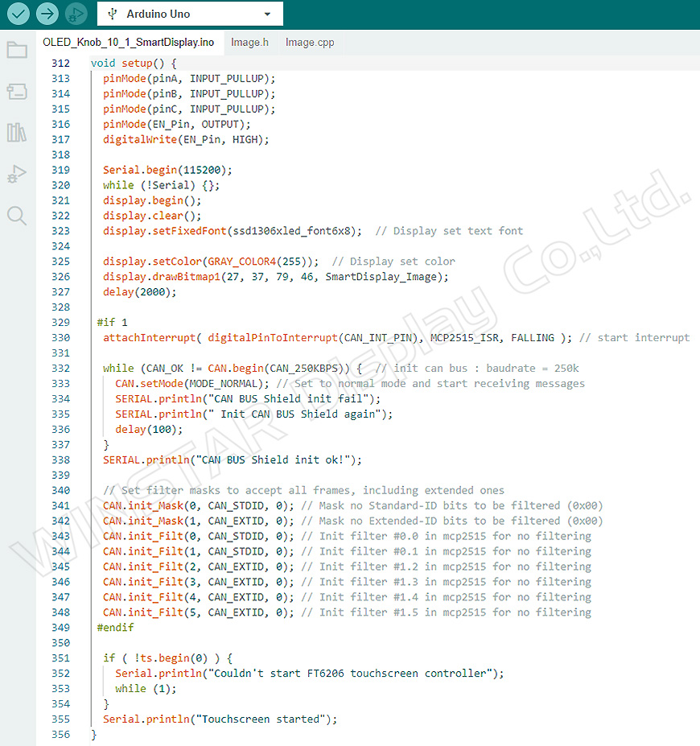Click line number 340 in gutter
700x746 pixels.
point(60,490)
